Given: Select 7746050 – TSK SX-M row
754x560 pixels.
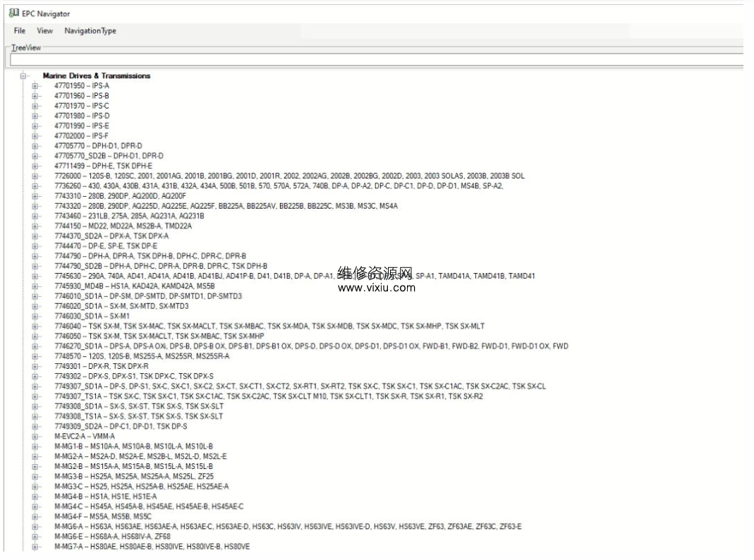Looking at the screenshot, I should (x=159, y=336).
